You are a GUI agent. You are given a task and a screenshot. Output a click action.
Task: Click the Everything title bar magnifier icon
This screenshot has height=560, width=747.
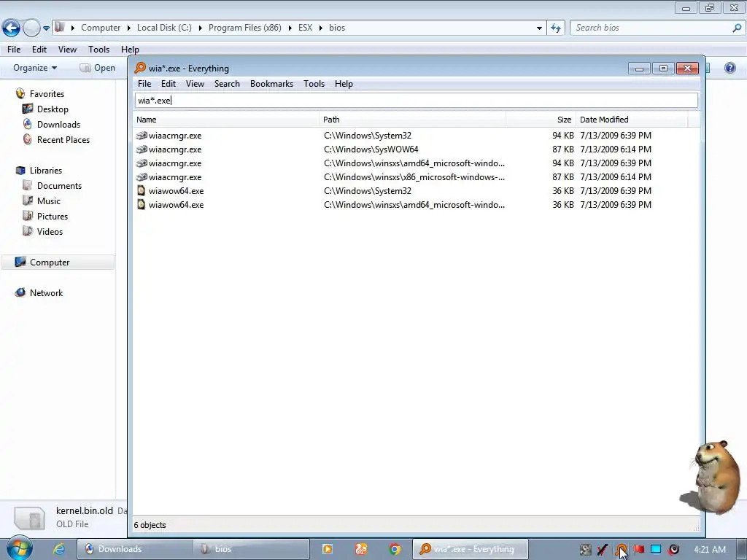[140, 68]
